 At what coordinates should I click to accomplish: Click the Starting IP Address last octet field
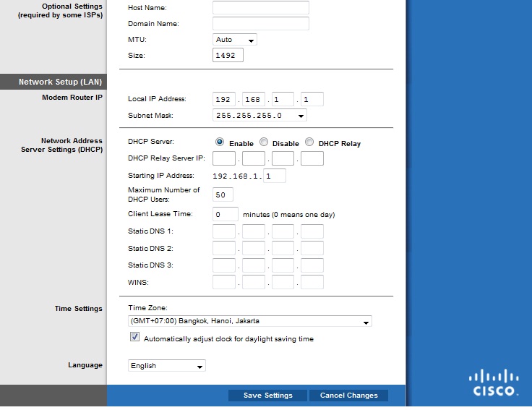click(275, 176)
